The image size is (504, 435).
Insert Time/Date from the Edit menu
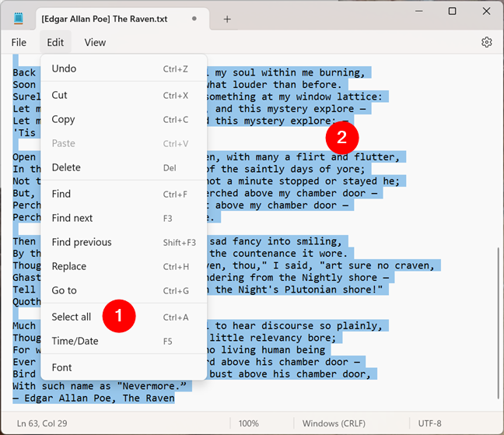point(124,341)
